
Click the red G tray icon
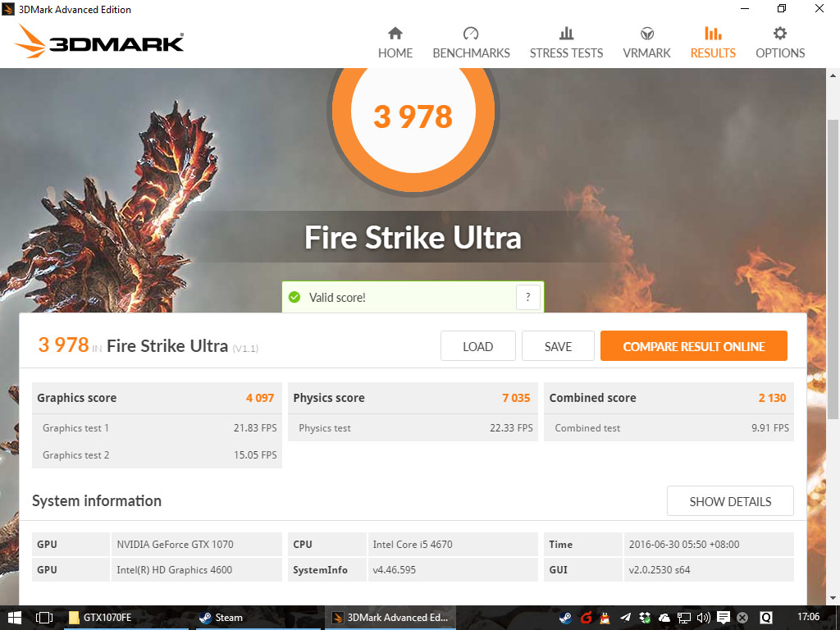586,618
